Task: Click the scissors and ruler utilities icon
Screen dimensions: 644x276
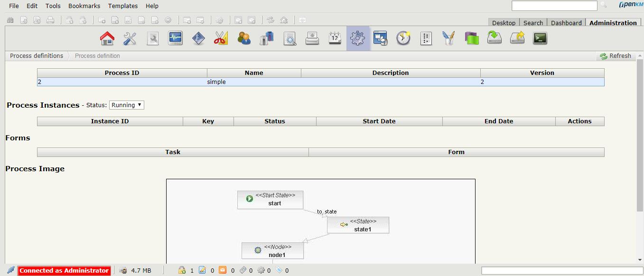Action: (221, 38)
